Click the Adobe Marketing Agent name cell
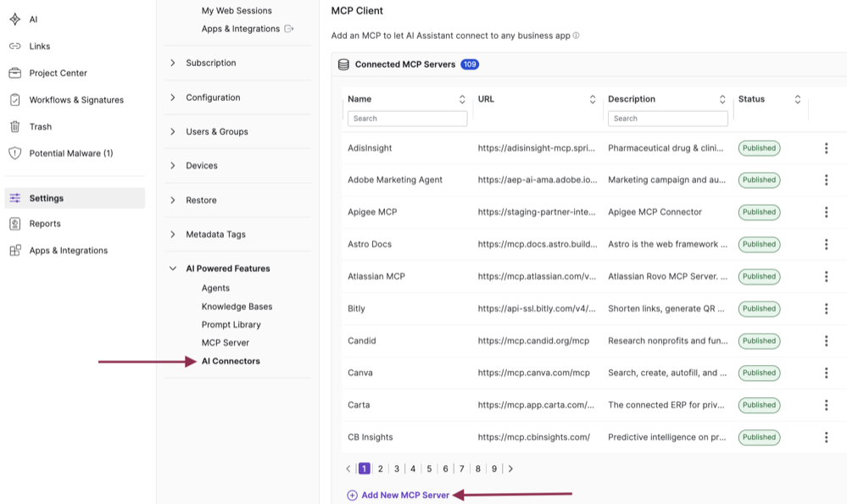 tap(395, 180)
